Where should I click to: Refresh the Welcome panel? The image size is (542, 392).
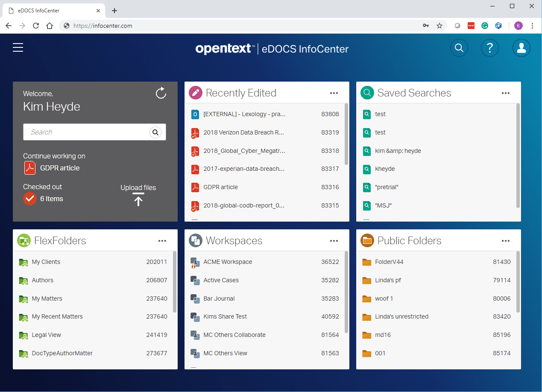161,93
